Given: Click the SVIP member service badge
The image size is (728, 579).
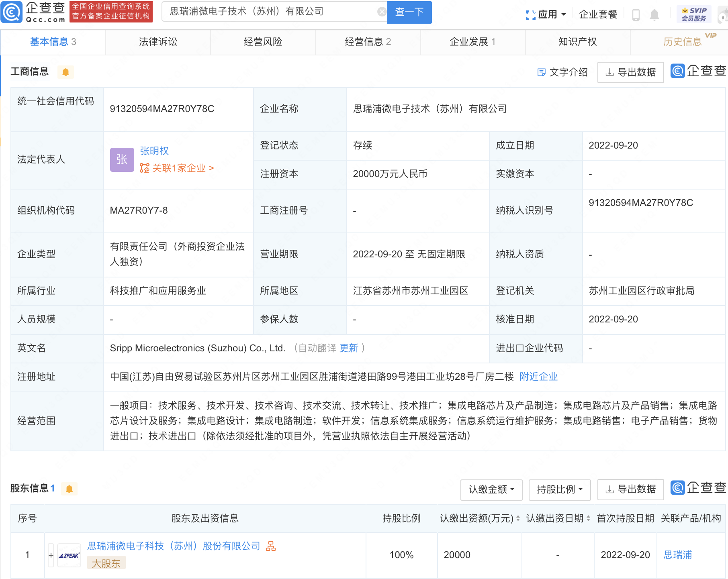Looking at the screenshot, I should [694, 14].
